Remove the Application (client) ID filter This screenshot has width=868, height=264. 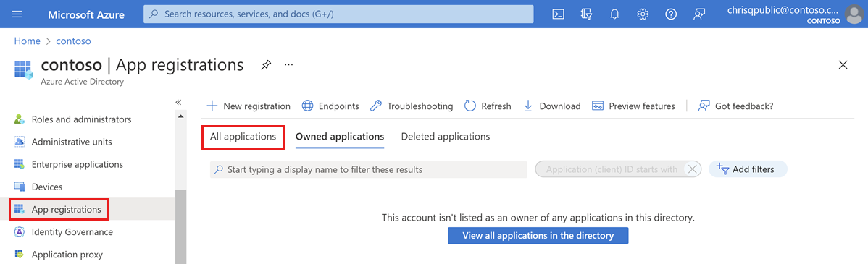[x=692, y=169]
